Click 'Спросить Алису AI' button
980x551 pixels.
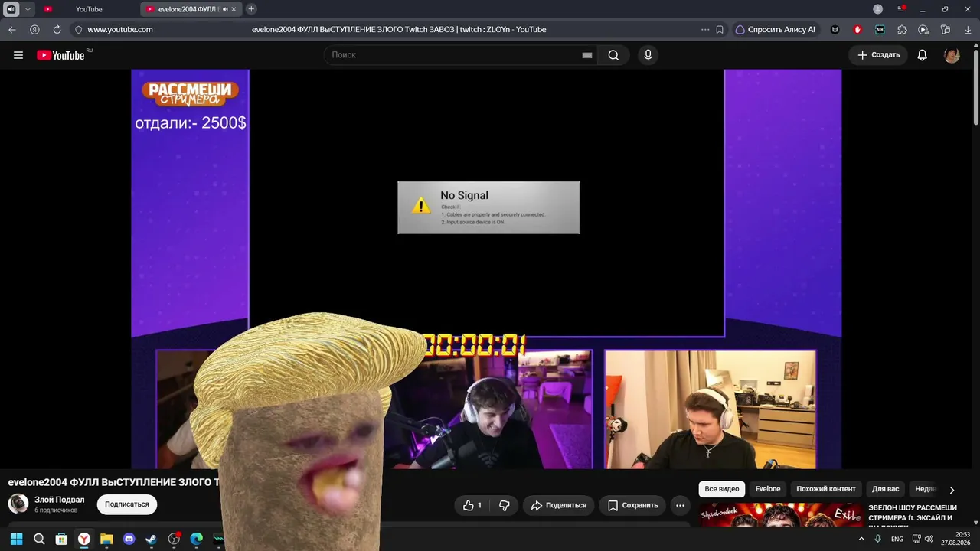(x=775, y=30)
